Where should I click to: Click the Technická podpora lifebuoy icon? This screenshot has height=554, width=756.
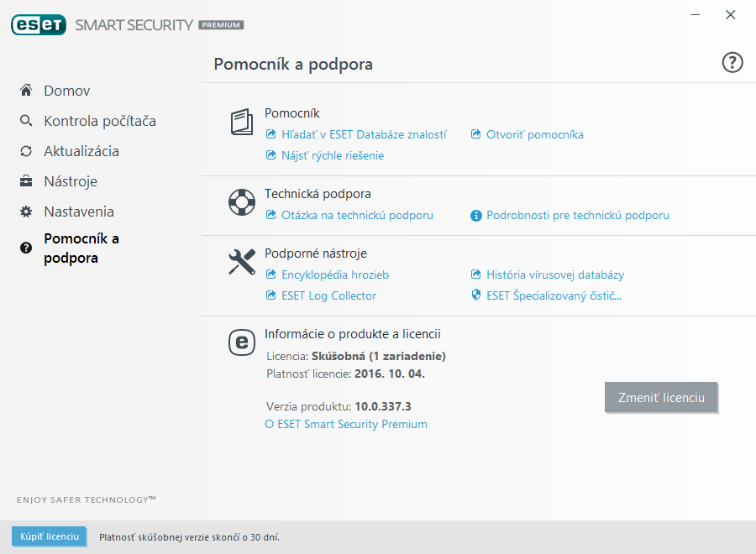coord(242,202)
